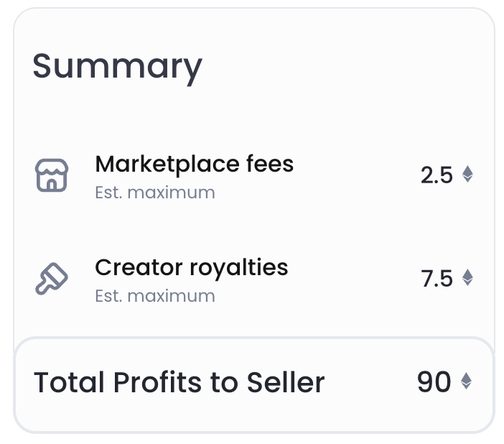Click the creator royalties paintbrush icon

[x=52, y=279]
